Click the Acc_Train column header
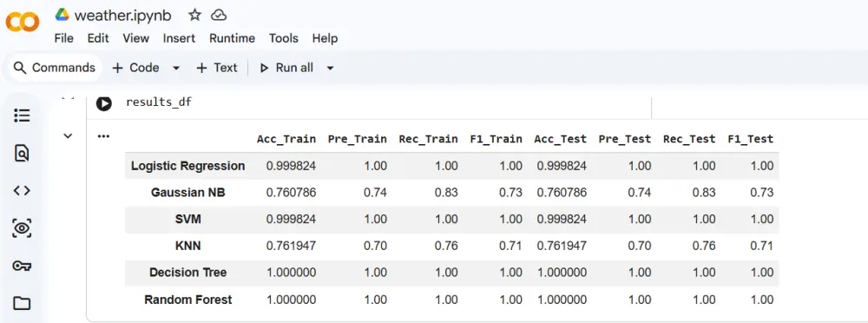868x323 pixels. (x=286, y=139)
